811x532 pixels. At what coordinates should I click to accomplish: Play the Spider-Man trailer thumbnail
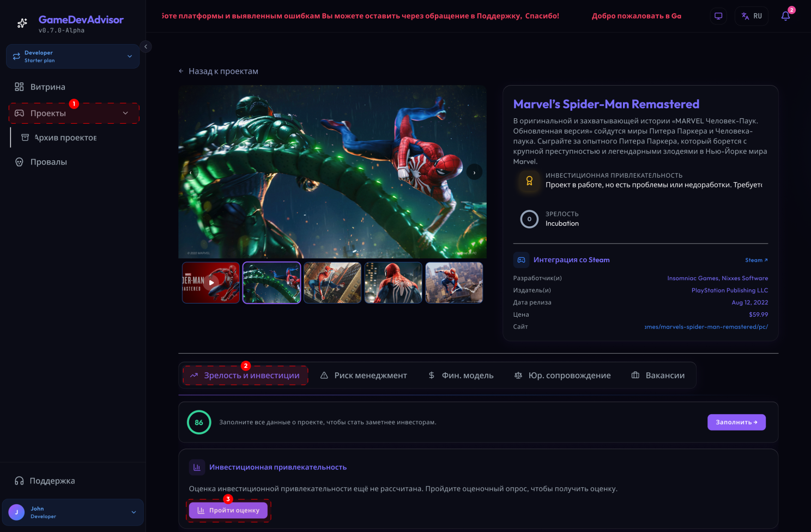(211, 282)
